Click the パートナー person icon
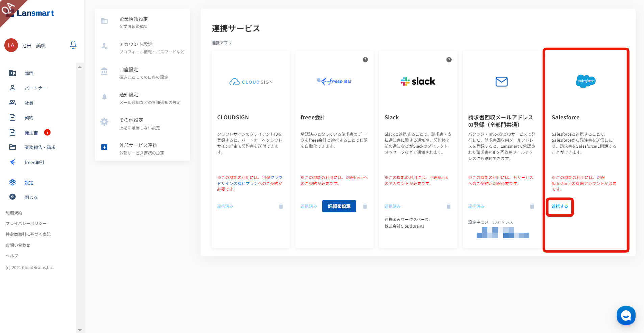This screenshot has height=333, width=644. pos(13,88)
